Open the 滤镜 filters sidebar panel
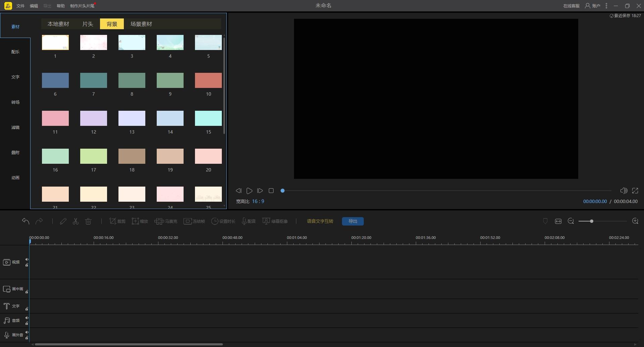The height and width of the screenshot is (347, 644). point(15,127)
